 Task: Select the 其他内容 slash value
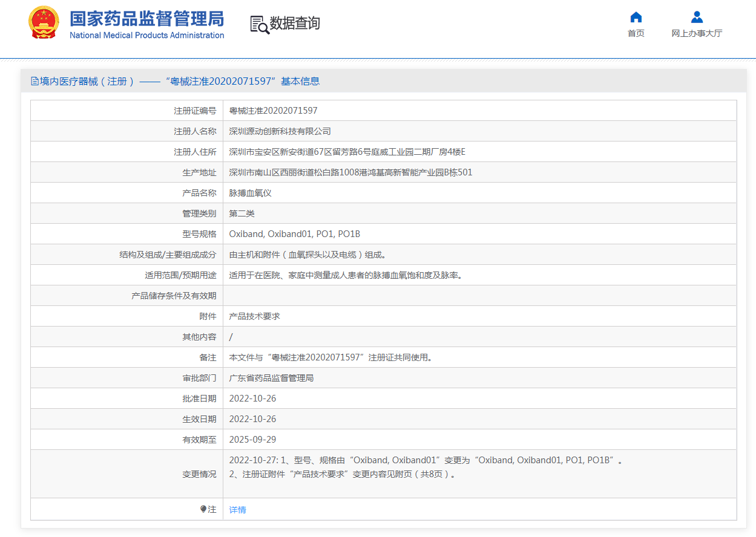pyautogui.click(x=231, y=337)
